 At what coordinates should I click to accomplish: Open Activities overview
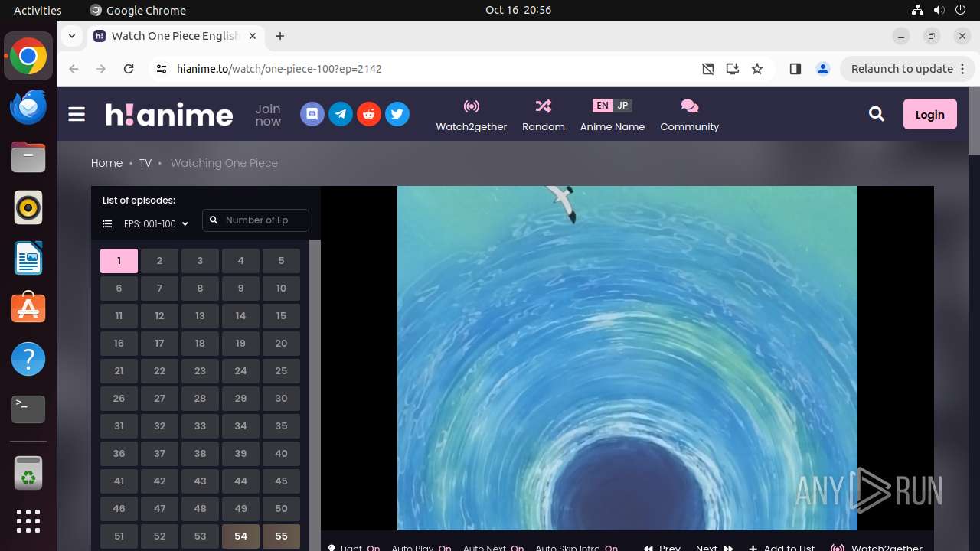coord(38,10)
